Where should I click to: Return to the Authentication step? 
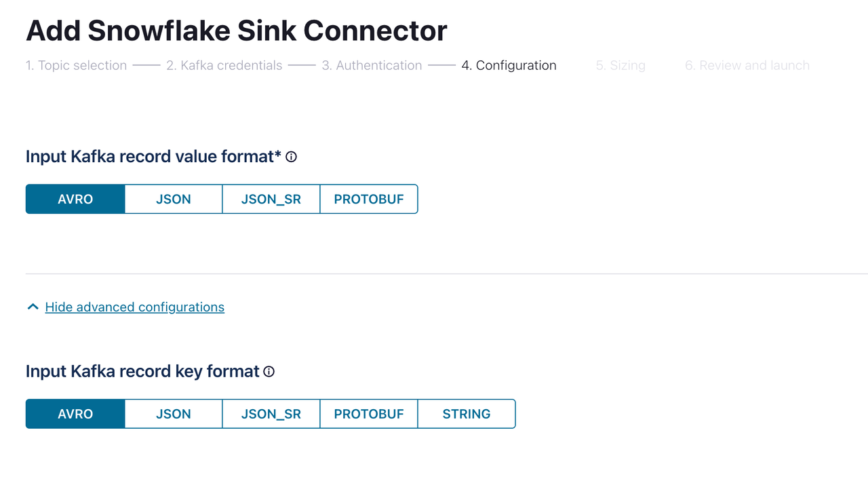(x=372, y=65)
